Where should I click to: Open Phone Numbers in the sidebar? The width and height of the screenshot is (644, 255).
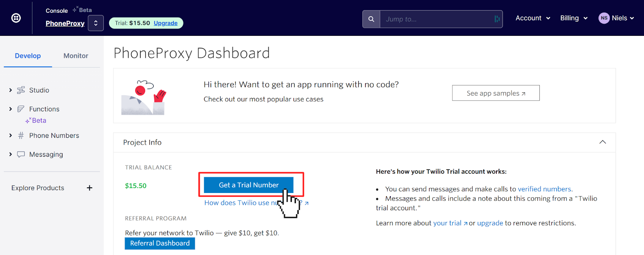54,136
